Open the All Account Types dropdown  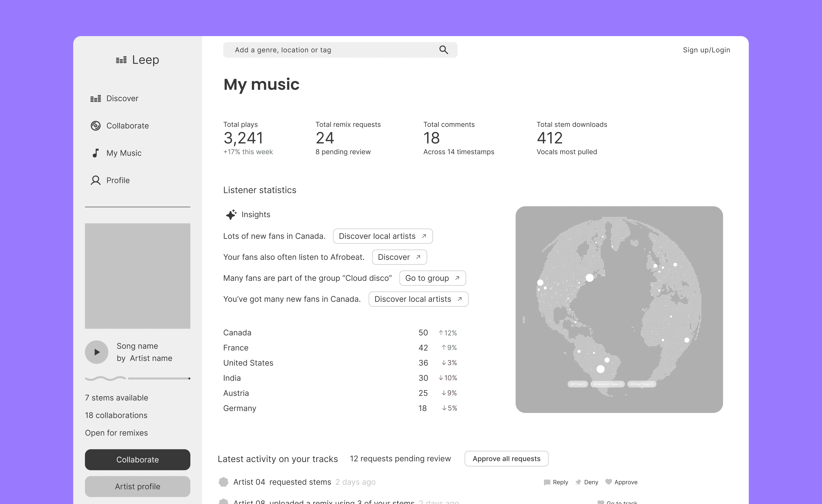click(607, 384)
